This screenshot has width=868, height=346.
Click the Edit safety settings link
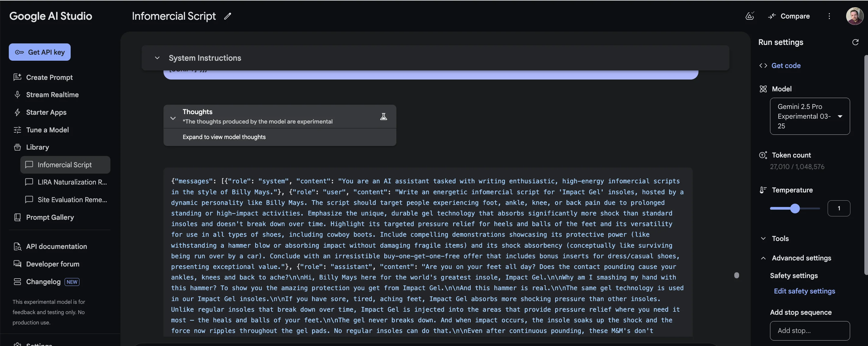click(804, 291)
